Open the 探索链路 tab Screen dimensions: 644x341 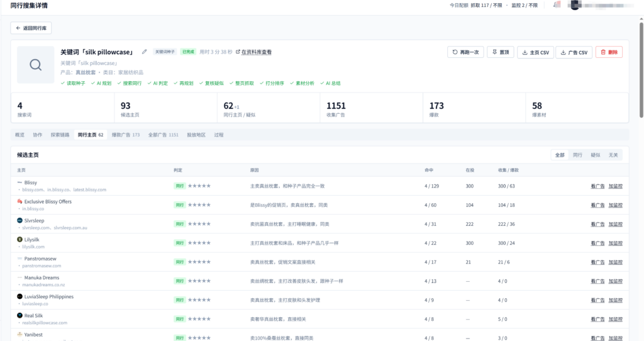(x=60, y=135)
